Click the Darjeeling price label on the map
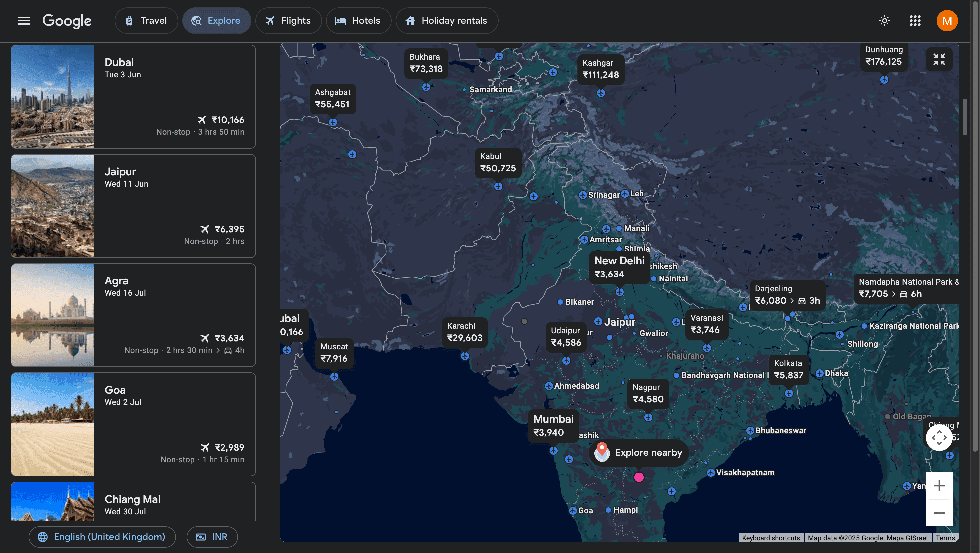The width and height of the screenshot is (980, 553). click(787, 295)
